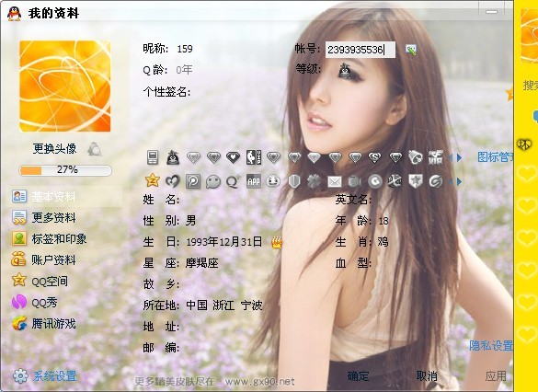
Task: Open the 更多资料 tab
Action: click(44, 218)
